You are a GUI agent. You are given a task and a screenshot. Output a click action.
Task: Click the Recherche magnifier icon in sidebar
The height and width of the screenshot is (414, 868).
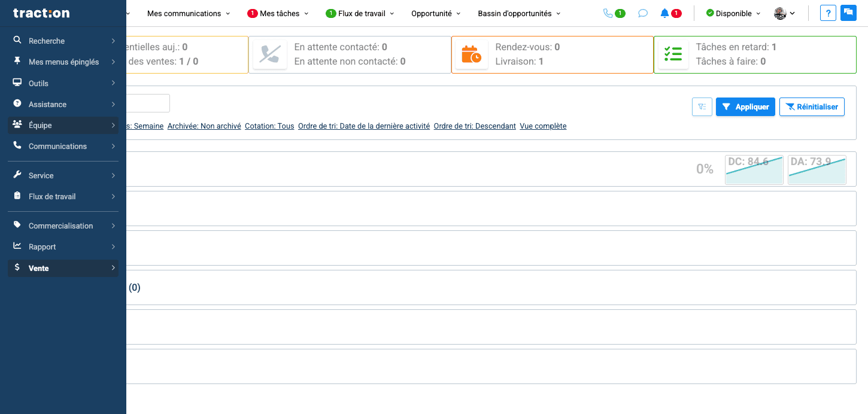pyautogui.click(x=17, y=41)
